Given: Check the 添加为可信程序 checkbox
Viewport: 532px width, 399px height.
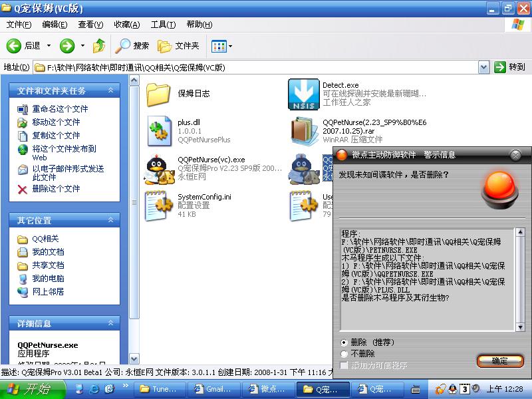Looking at the screenshot, I should point(344,365).
